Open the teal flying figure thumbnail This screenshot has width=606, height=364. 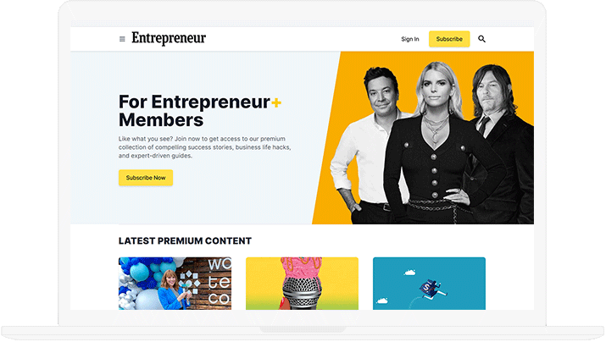(429, 284)
